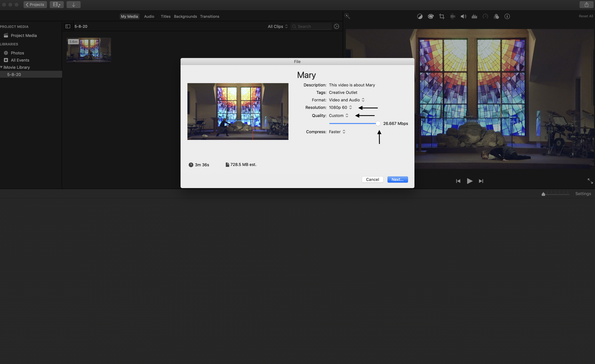Click the video thumbnail in export dialog
The height and width of the screenshot is (364, 595).
[238, 111]
